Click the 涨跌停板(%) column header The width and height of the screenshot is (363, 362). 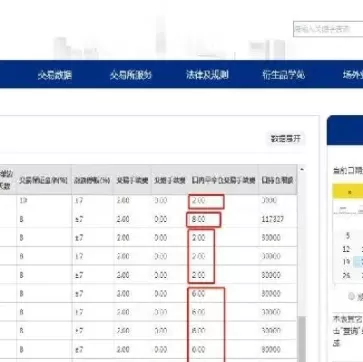92,180
